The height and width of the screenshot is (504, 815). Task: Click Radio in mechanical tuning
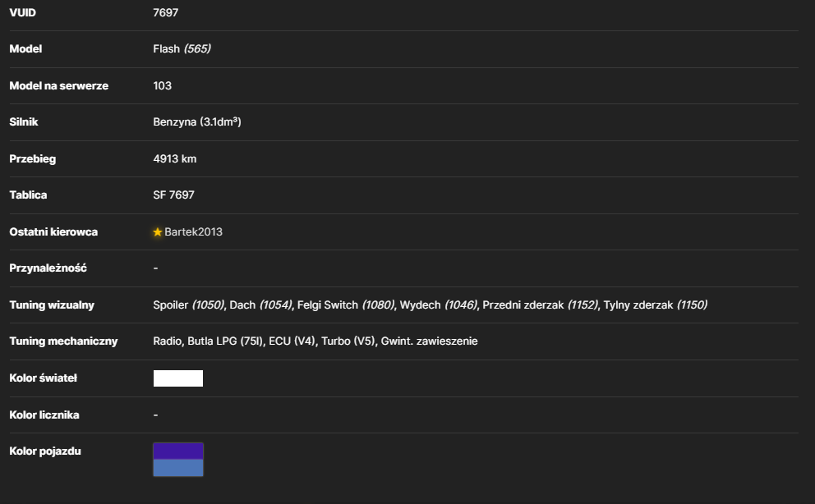click(168, 341)
